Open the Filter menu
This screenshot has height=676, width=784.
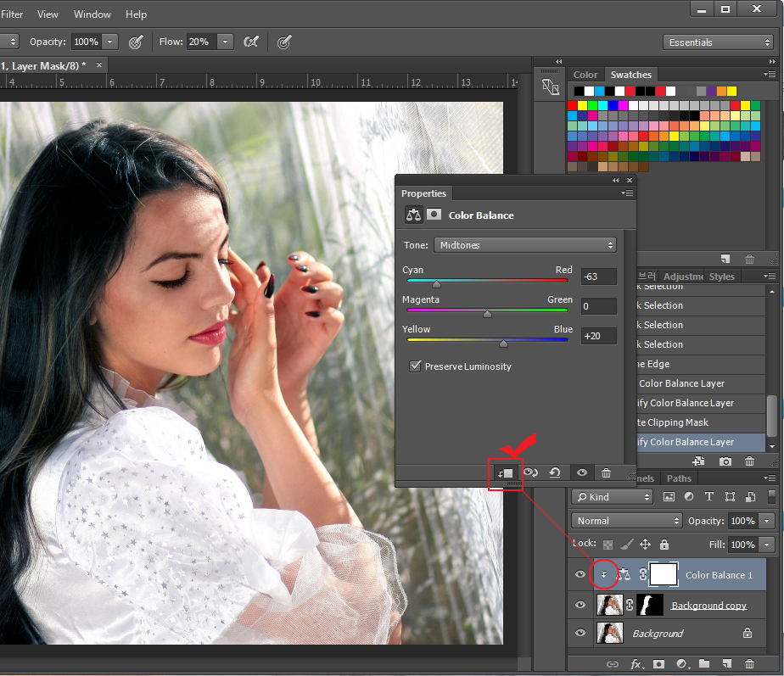coord(12,14)
